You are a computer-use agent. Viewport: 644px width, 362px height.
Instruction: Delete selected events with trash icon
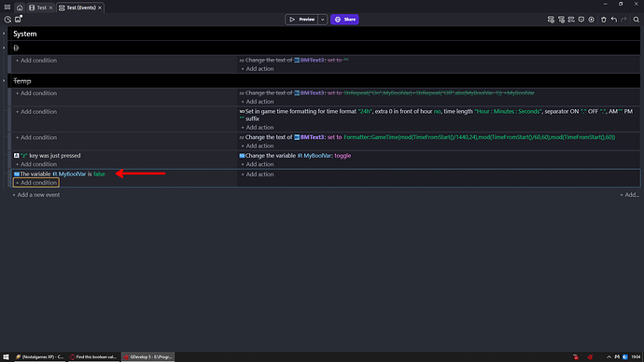[603, 20]
